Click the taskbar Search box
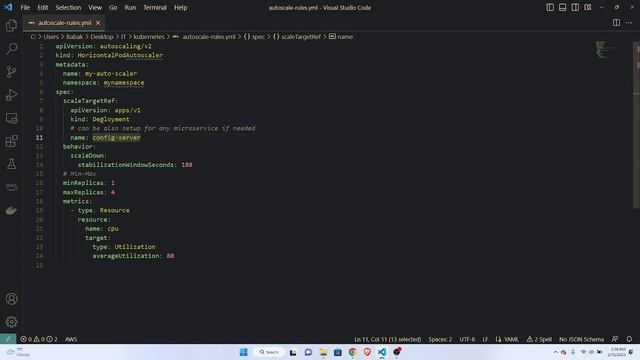This screenshot has height=360, width=640. pyautogui.click(x=269, y=352)
